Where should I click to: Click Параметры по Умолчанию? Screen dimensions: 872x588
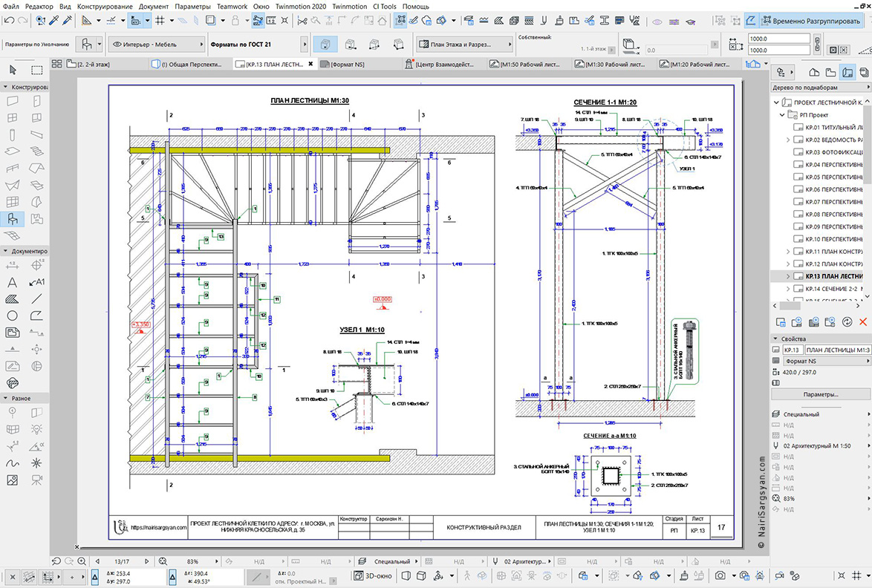pyautogui.click(x=36, y=44)
